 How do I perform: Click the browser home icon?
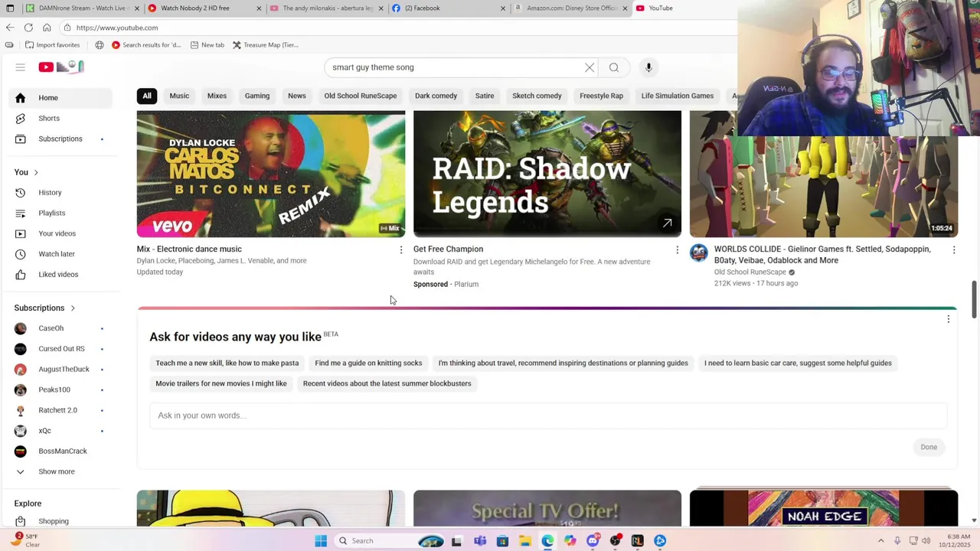pos(47,28)
